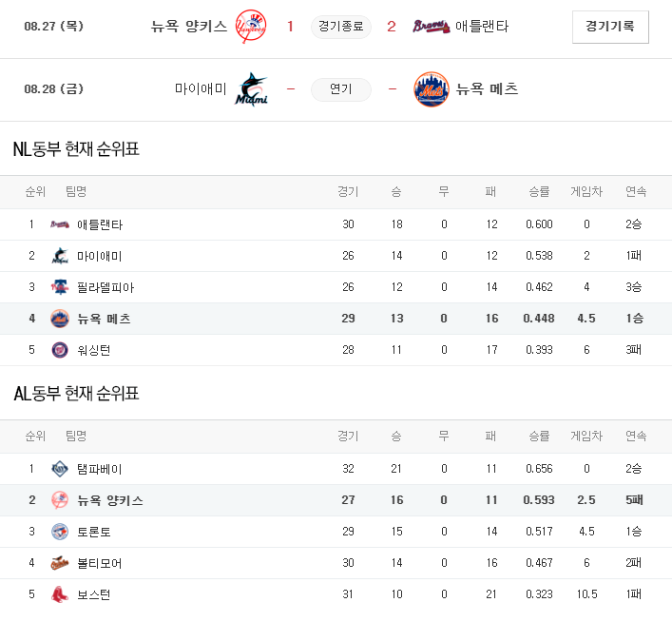Click the Atlanta Braves logo in schedule
Screen dimensions: 672x622
(x=432, y=27)
